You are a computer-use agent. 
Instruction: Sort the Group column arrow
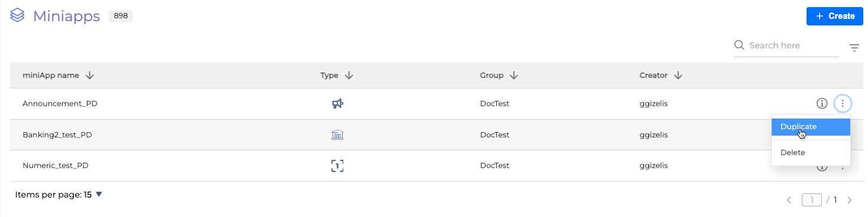(514, 75)
